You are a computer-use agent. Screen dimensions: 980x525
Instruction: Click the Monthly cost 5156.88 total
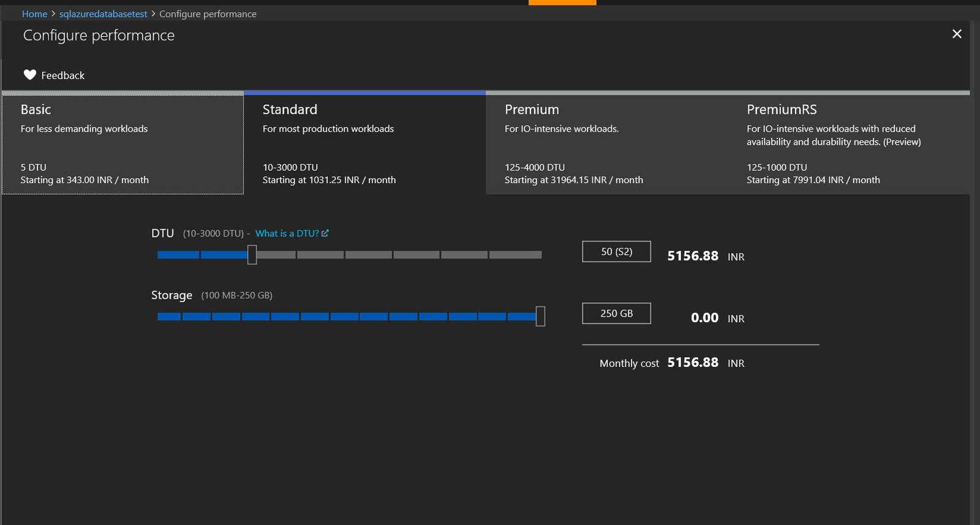[x=693, y=362]
